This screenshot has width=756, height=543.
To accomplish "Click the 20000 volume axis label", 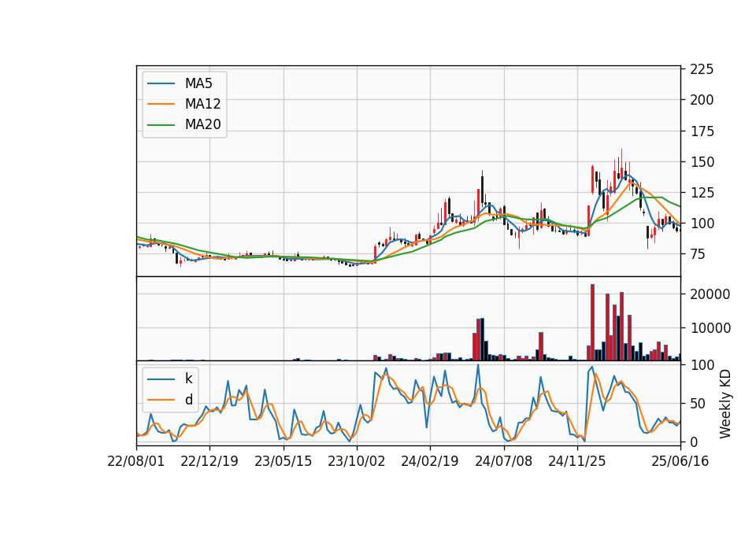I will point(710,294).
